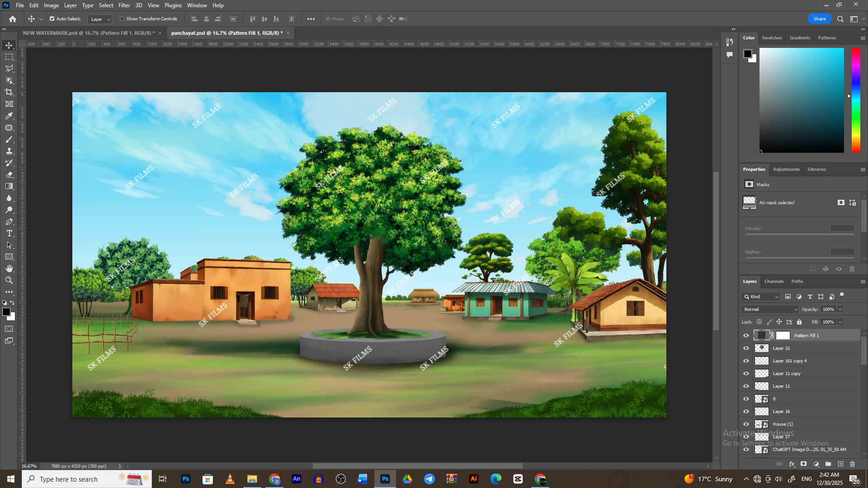Open the blend mode Normal dropdown
Viewport: 868px width, 488px height.
click(x=770, y=310)
